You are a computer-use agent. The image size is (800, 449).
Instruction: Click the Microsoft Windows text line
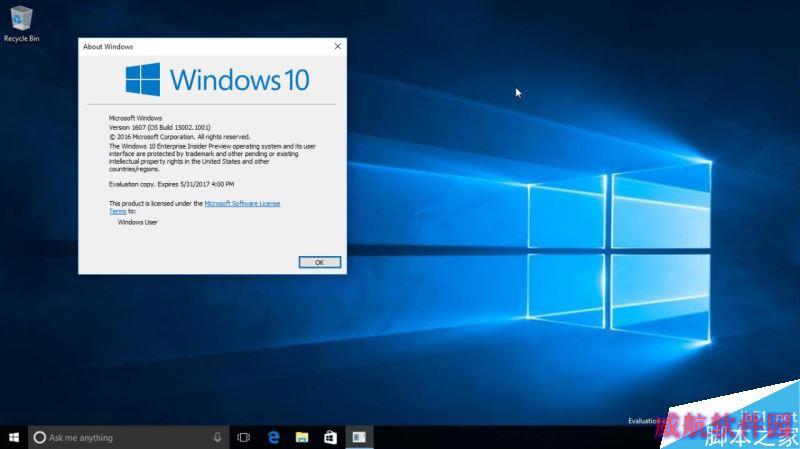(x=135, y=118)
